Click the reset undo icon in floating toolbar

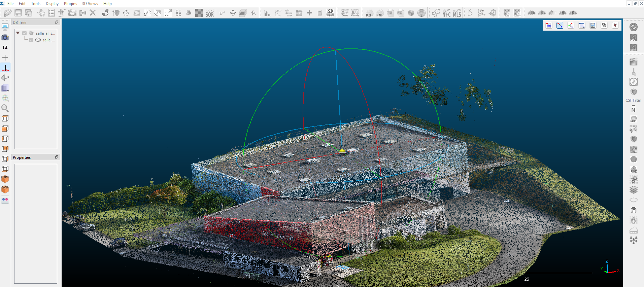tap(604, 25)
